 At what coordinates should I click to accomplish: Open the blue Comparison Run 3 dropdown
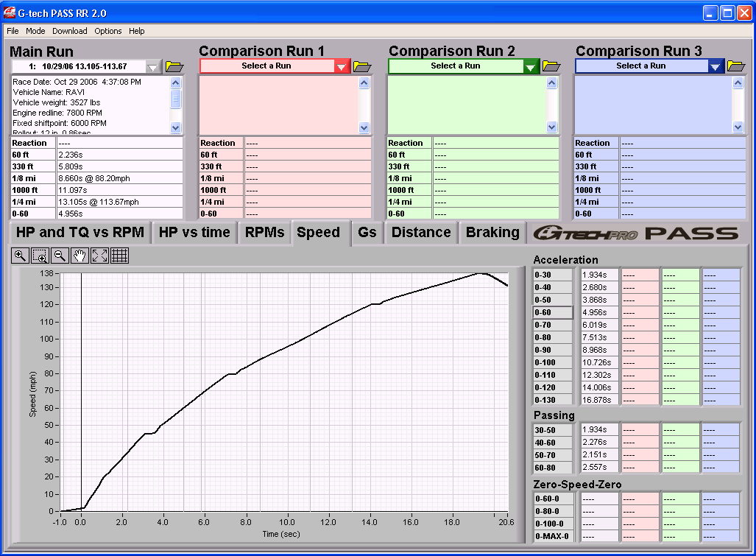716,66
